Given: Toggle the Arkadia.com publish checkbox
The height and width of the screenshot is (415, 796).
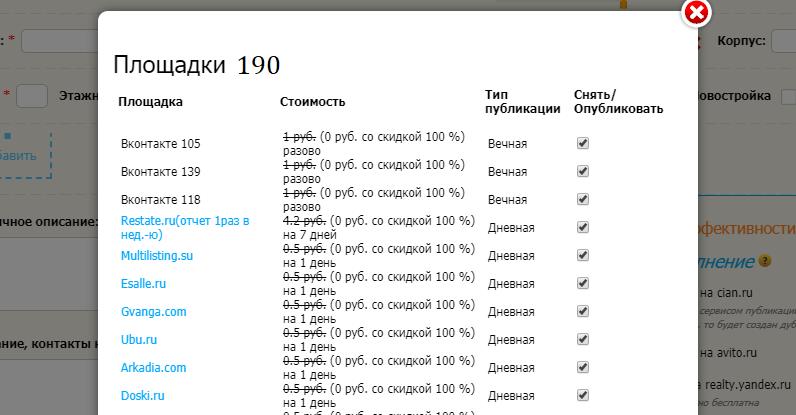Looking at the screenshot, I should coord(583,368).
